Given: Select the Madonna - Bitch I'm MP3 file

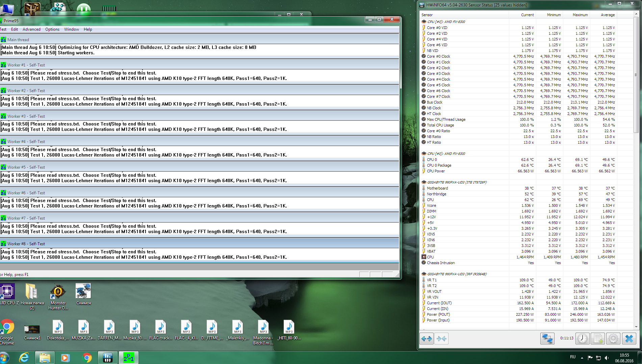Looking at the screenshot, I should tap(263, 332).
